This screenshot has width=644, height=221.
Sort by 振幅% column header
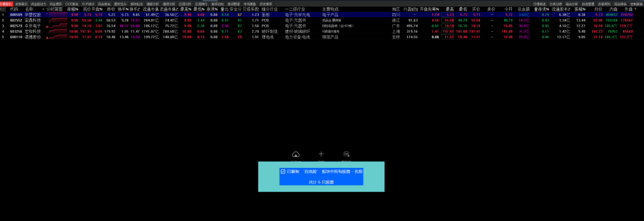tap(580, 8)
